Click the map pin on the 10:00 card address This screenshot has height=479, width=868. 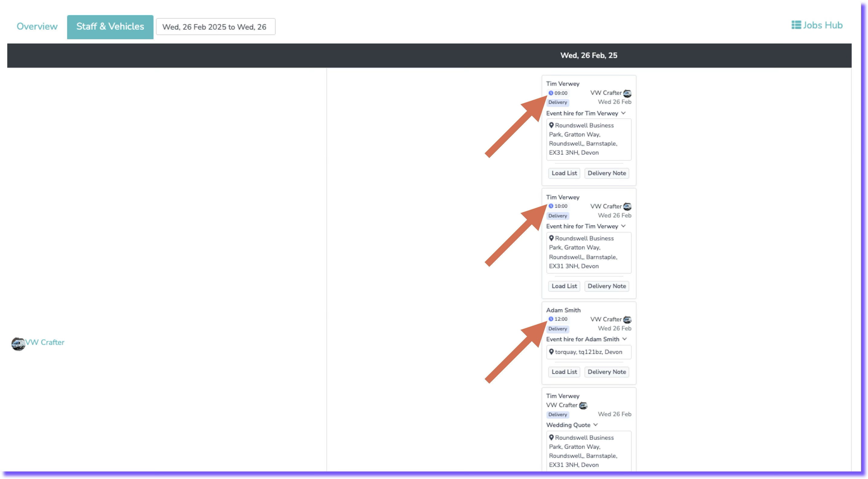551,238
